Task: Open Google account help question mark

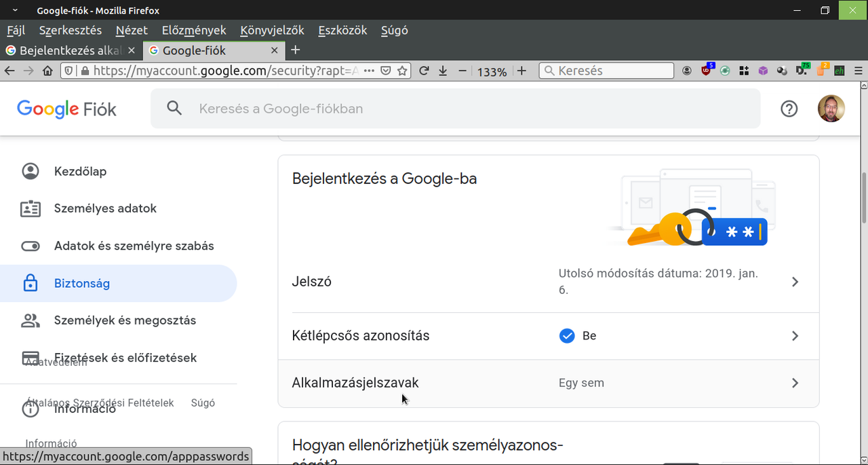Action: click(x=789, y=109)
